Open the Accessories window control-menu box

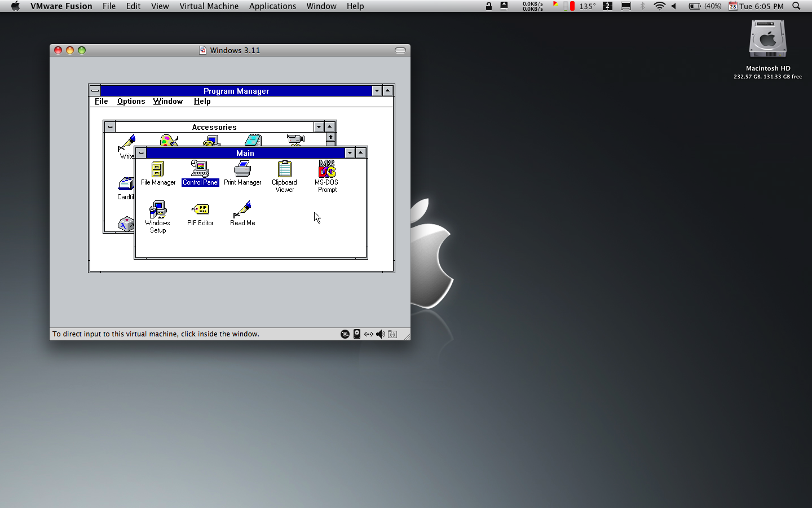coord(110,127)
